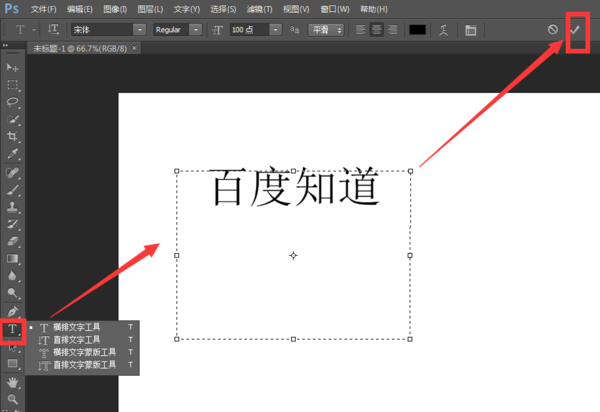Open the warp text dialog
The image size is (600, 412).
pos(443,30)
